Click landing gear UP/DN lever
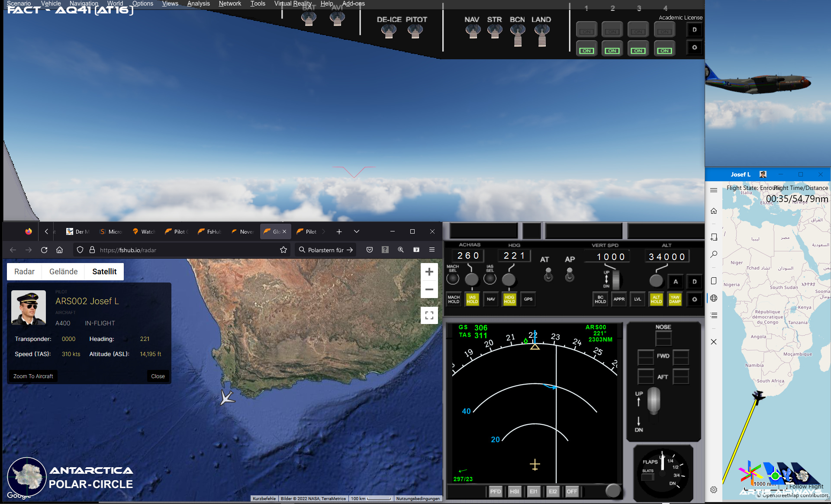Image resolution: width=831 pixels, height=504 pixels. click(654, 401)
